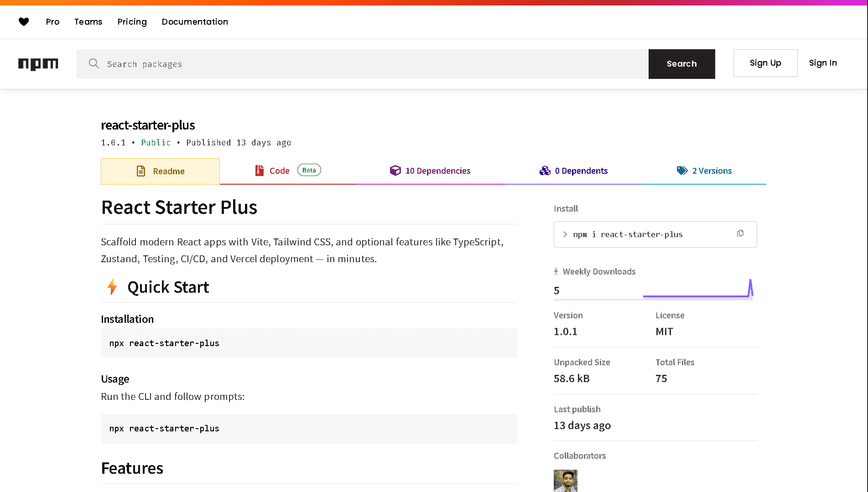
Task: Open the Pricing page
Action: click(x=132, y=21)
